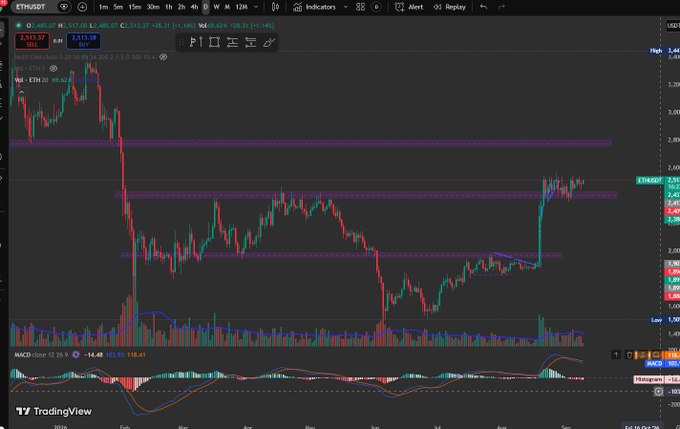Start bar Replay mode
The image size is (680, 429).
[x=449, y=7]
